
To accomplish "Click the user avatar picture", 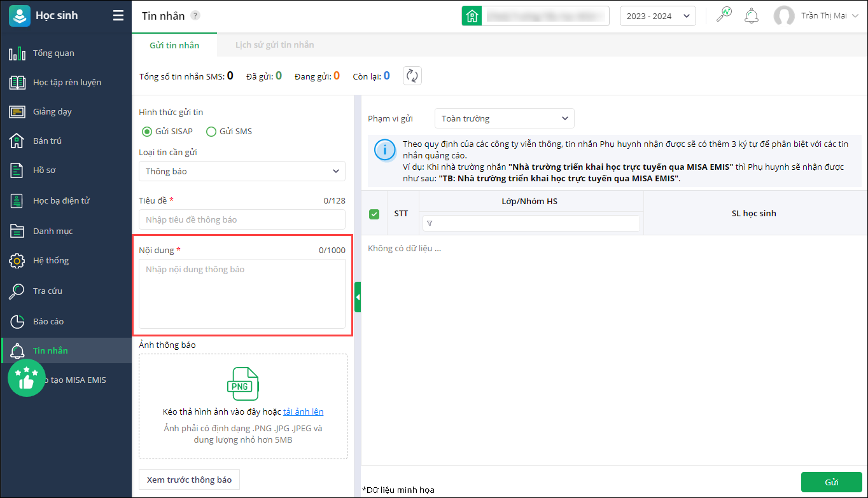I will tap(784, 16).
